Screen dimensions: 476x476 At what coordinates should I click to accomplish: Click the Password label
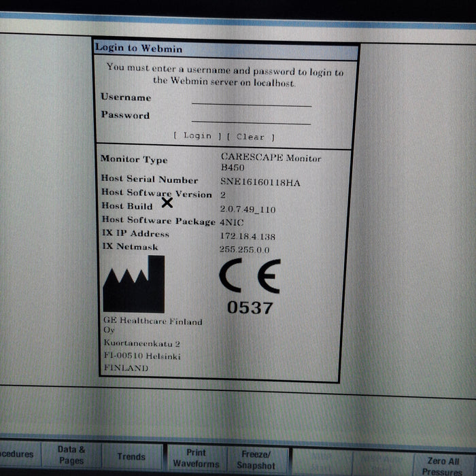tap(125, 114)
